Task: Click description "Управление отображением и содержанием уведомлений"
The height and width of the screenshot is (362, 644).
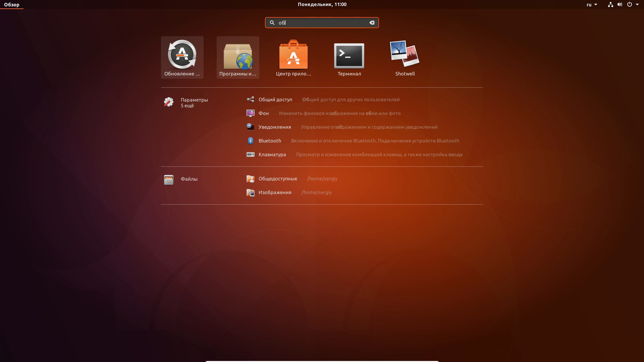Action: 369,127
